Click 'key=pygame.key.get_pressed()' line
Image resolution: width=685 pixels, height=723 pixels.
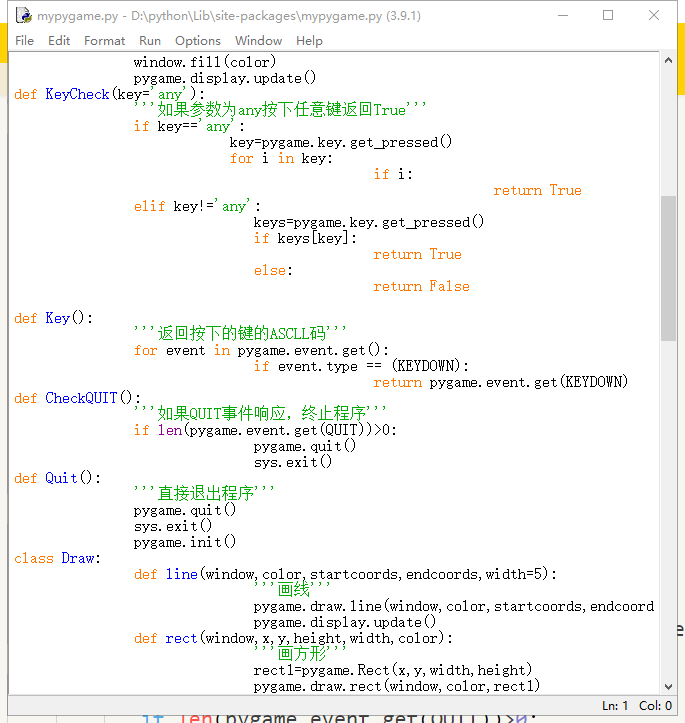point(341,142)
